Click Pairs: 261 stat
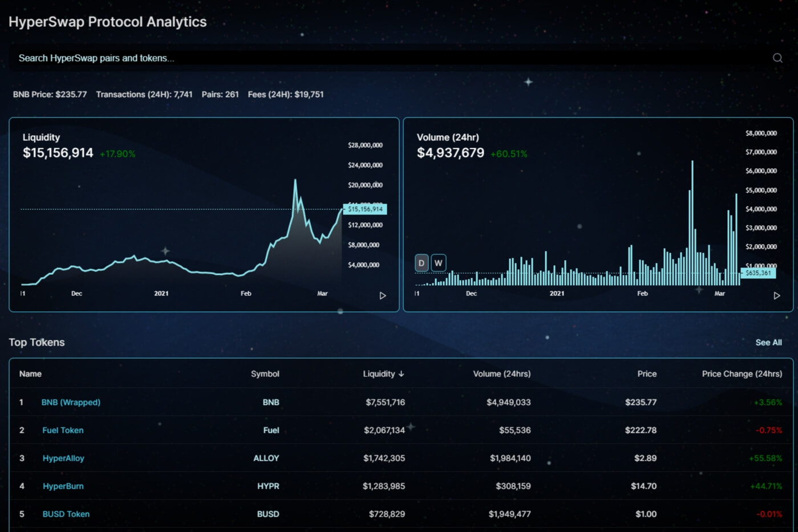The image size is (798, 532). coord(220,95)
